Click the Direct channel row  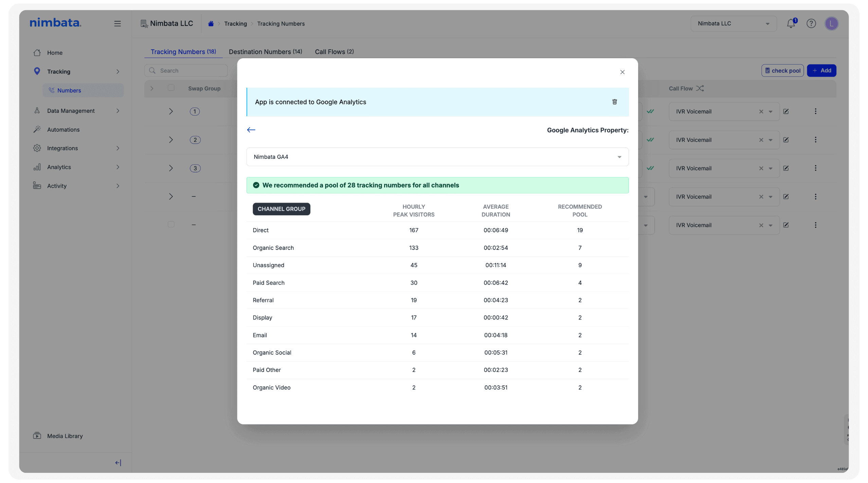(x=437, y=230)
